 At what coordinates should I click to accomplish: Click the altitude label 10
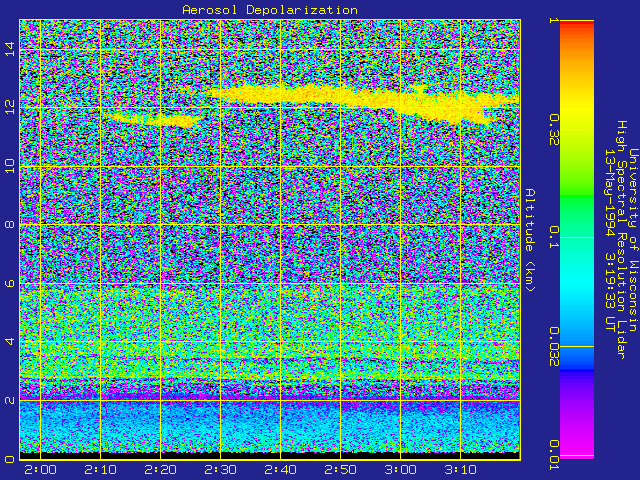9,165
